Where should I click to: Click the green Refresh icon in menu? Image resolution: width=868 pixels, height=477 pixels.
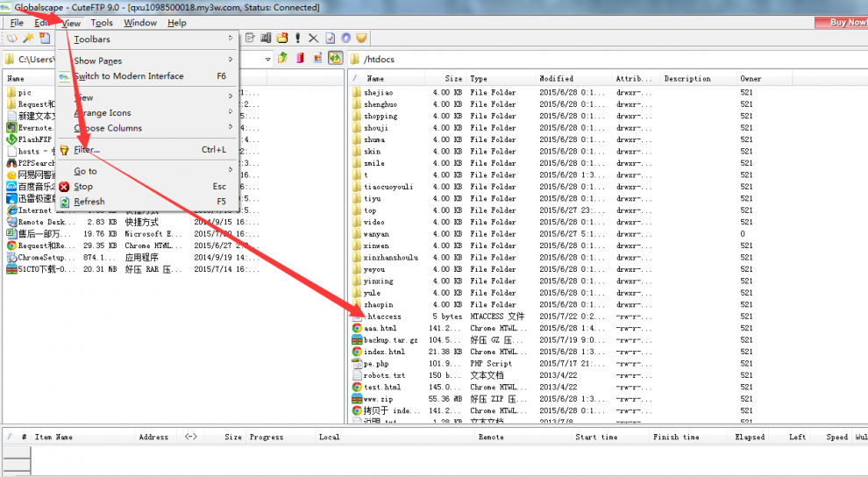(64, 202)
